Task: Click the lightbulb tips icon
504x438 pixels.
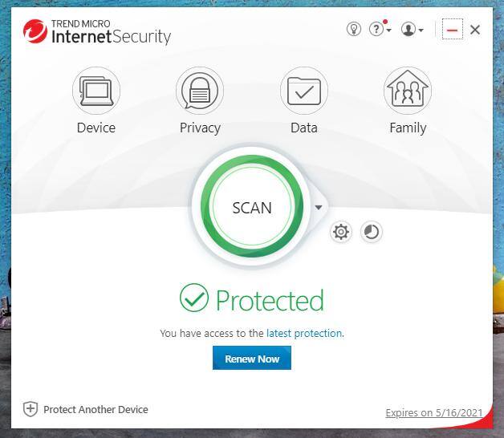Action: click(x=353, y=30)
